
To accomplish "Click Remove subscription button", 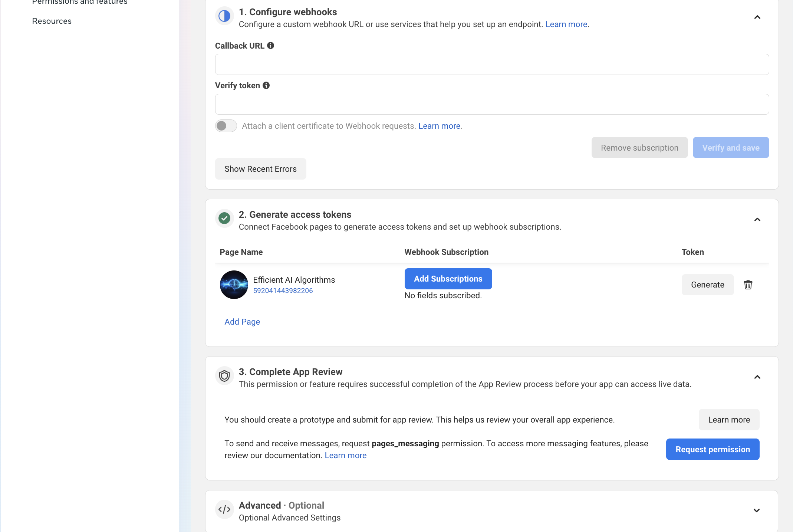I will [639, 148].
